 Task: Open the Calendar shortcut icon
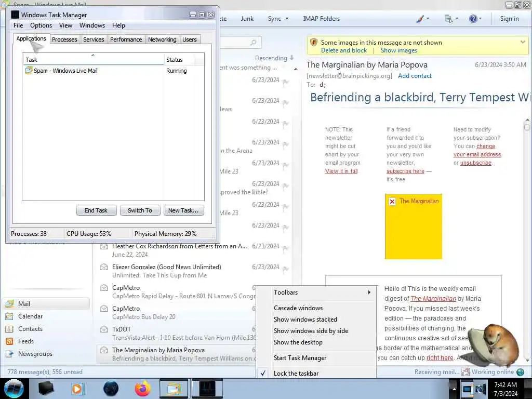coord(9,316)
